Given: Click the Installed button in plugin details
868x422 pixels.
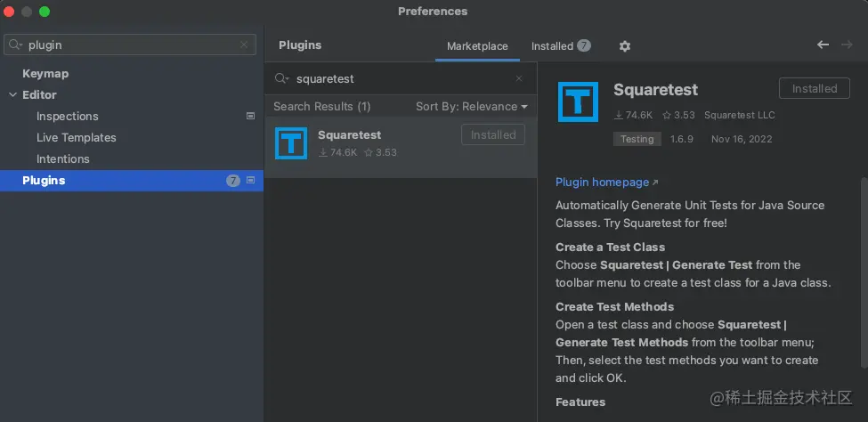Looking at the screenshot, I should pos(814,89).
